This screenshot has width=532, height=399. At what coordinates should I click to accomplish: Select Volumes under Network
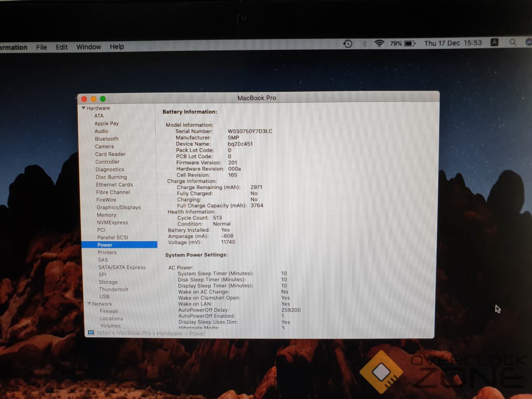(x=110, y=326)
